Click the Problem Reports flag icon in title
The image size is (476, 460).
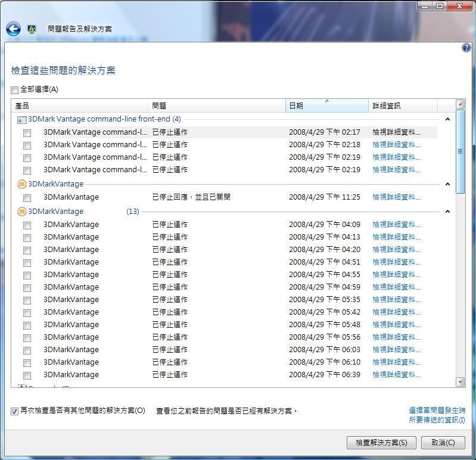point(32,29)
